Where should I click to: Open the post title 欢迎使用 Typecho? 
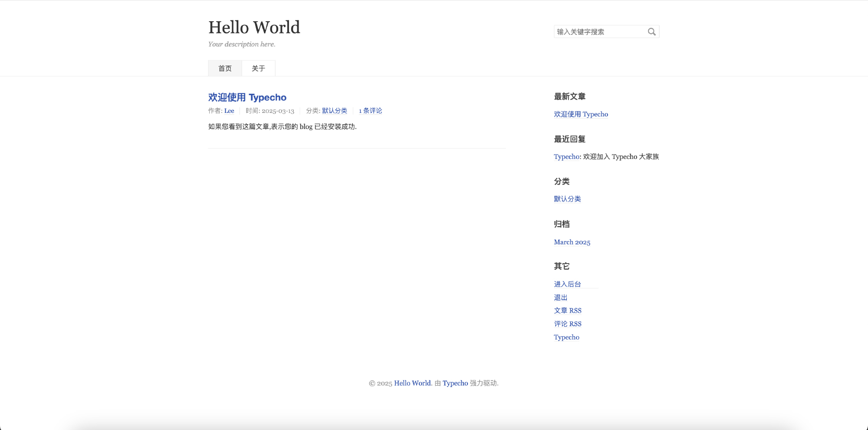(x=247, y=97)
